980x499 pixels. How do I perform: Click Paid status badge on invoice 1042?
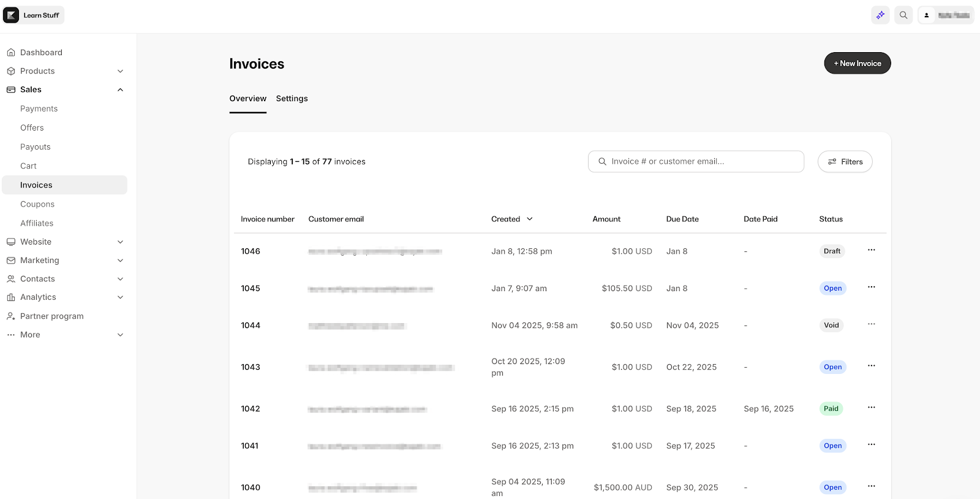coord(831,408)
